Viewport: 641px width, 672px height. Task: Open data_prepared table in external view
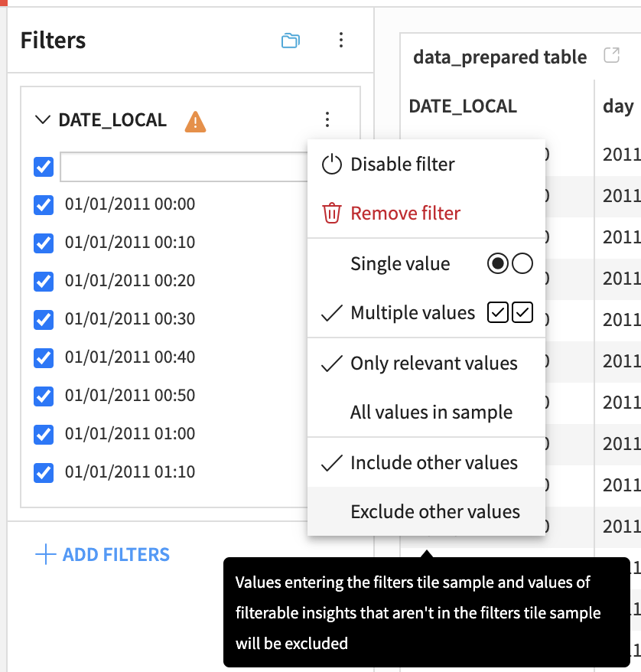click(x=611, y=55)
